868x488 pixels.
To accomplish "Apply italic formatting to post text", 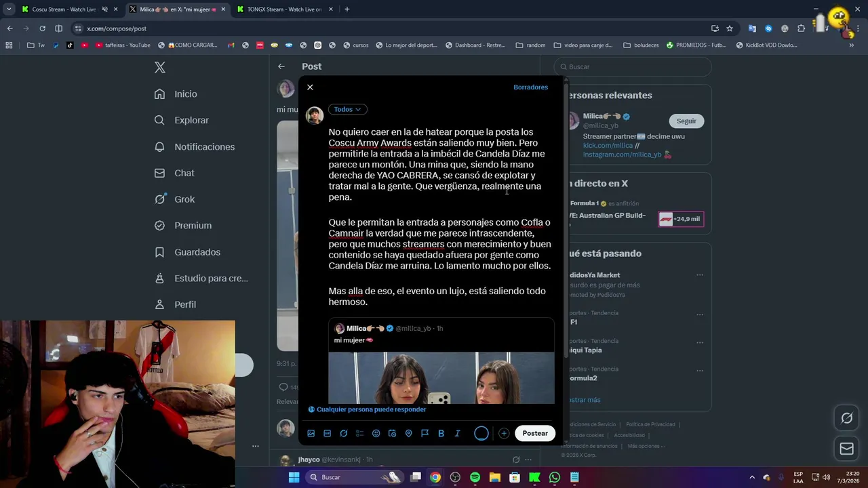I will pyautogui.click(x=458, y=433).
